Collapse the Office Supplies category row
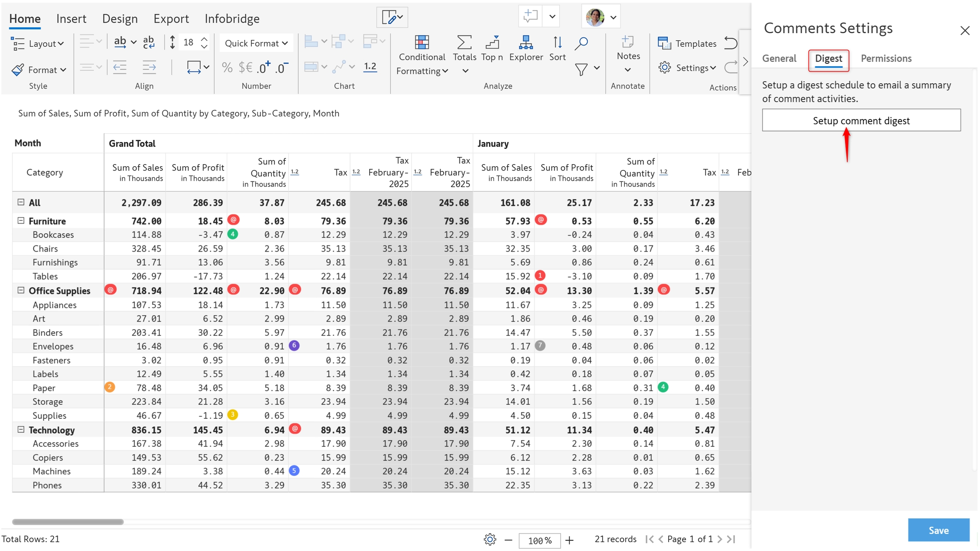 click(21, 290)
